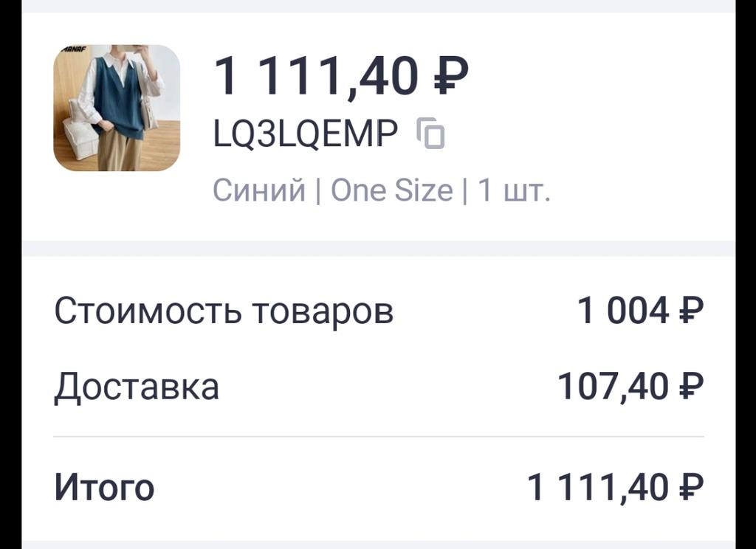This screenshot has width=756, height=549.
Task: Tap the 1 шт. quantity text
Action: (514, 190)
